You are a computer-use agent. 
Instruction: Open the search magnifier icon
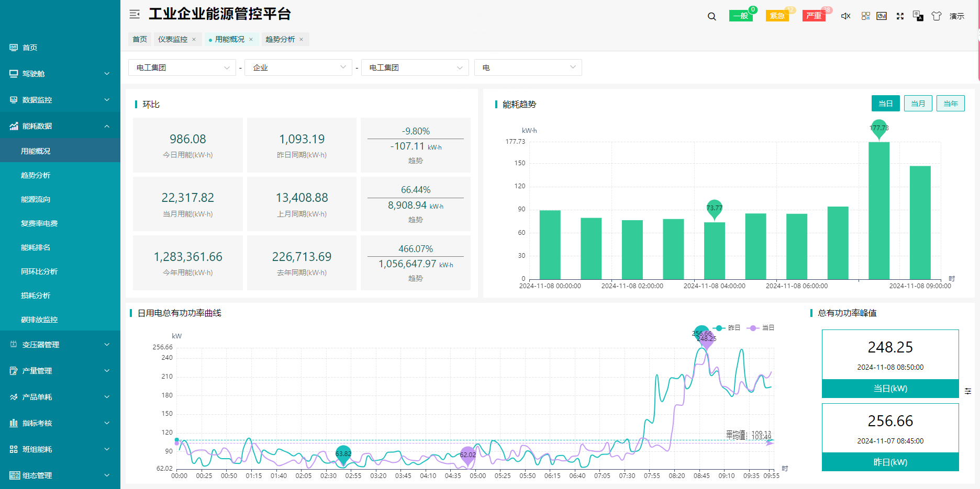pyautogui.click(x=712, y=16)
